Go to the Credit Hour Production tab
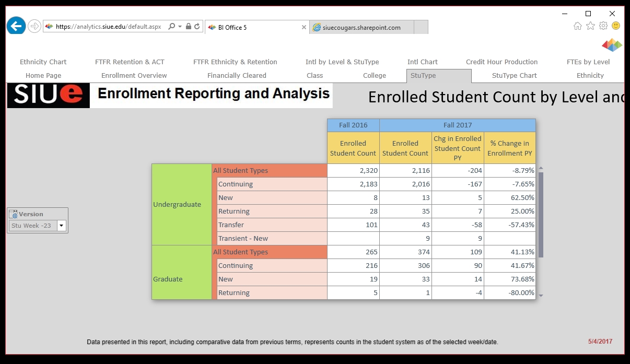Image resolution: width=630 pixels, height=364 pixels. (501, 62)
